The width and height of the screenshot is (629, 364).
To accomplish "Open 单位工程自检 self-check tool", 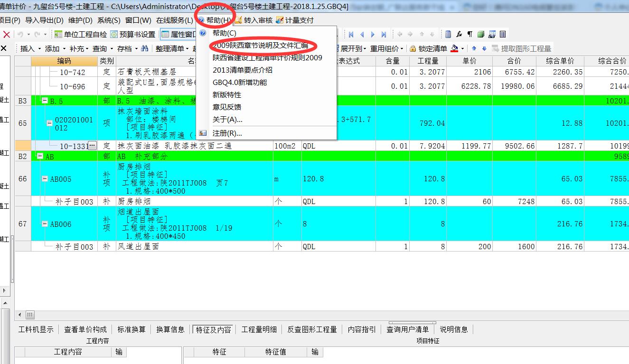I will click(x=81, y=34).
